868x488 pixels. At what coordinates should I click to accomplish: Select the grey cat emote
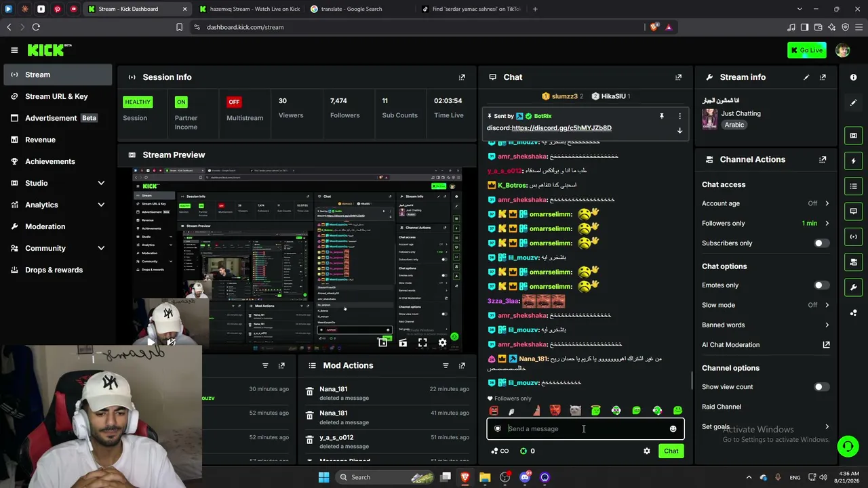575,411
